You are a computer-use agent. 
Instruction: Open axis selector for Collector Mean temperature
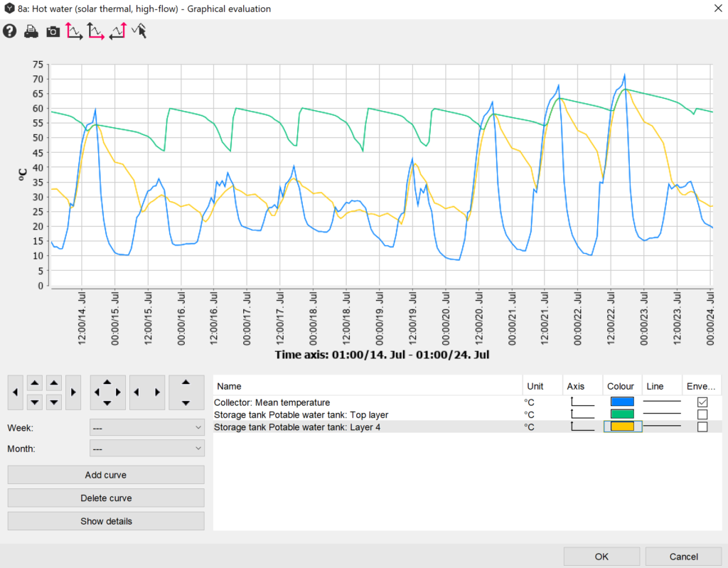click(x=582, y=402)
